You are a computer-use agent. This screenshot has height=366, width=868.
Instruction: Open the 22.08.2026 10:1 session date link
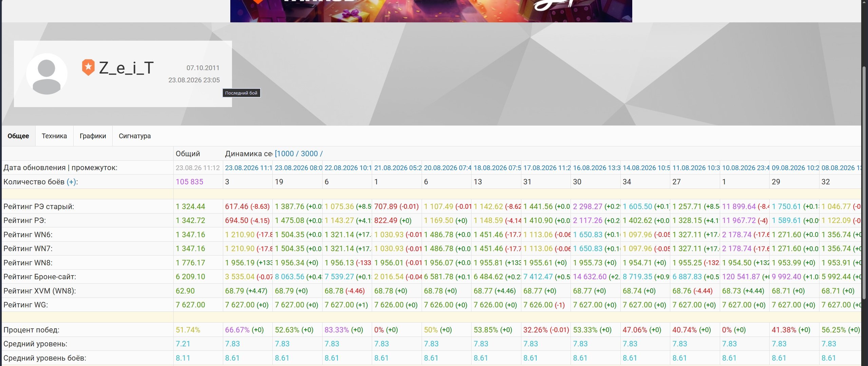click(348, 168)
